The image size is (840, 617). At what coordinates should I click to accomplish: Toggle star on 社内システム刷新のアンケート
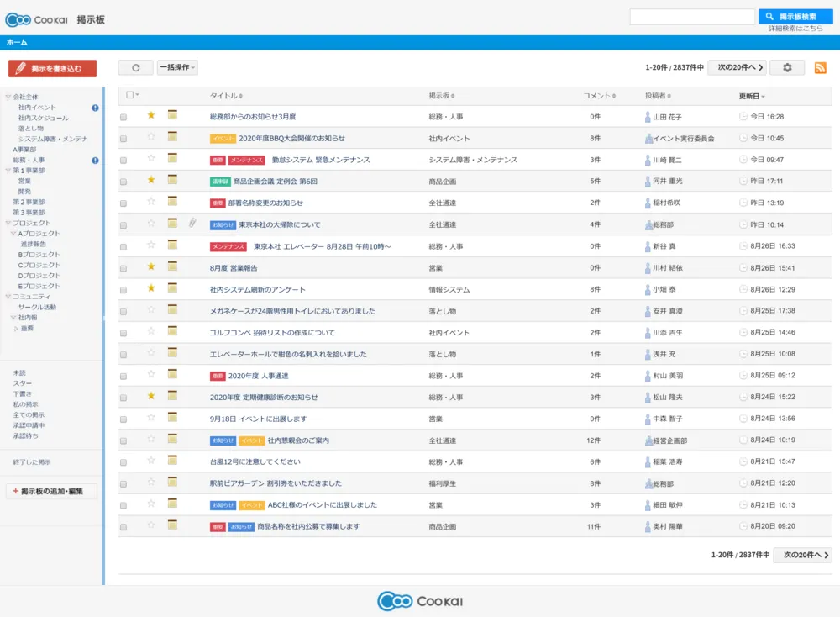tap(151, 287)
